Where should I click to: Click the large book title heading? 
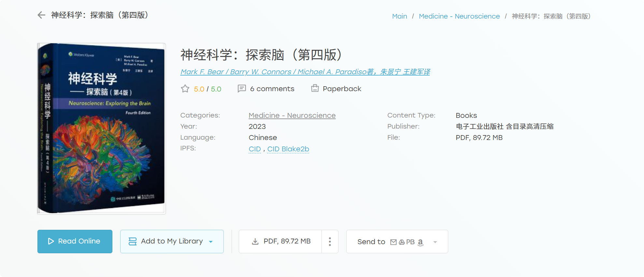pyautogui.click(x=261, y=55)
